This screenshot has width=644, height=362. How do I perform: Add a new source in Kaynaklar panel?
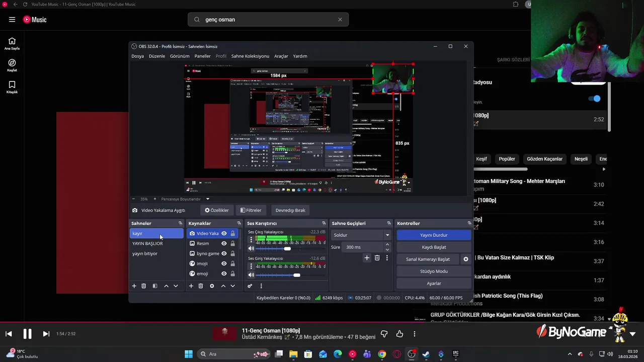coord(191,286)
